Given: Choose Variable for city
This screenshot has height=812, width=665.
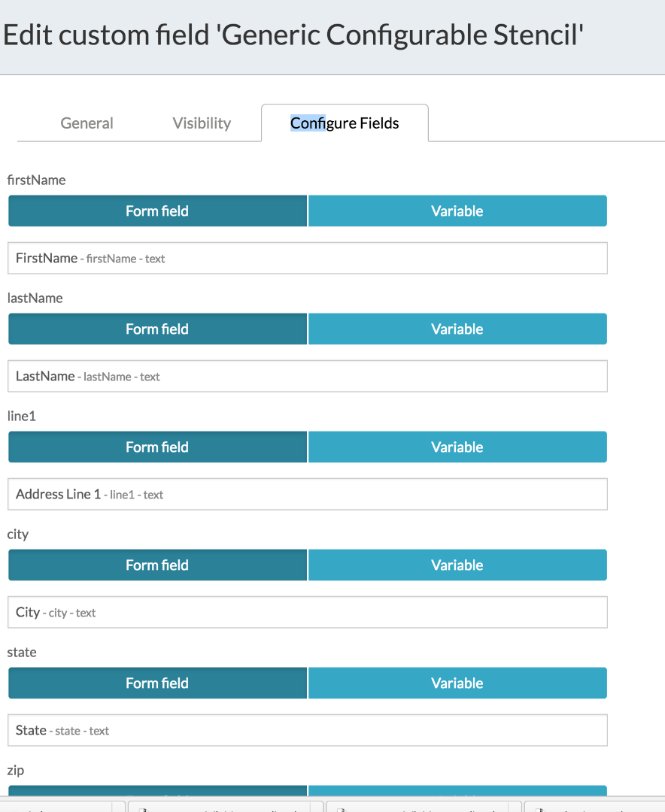Looking at the screenshot, I should coord(457,565).
